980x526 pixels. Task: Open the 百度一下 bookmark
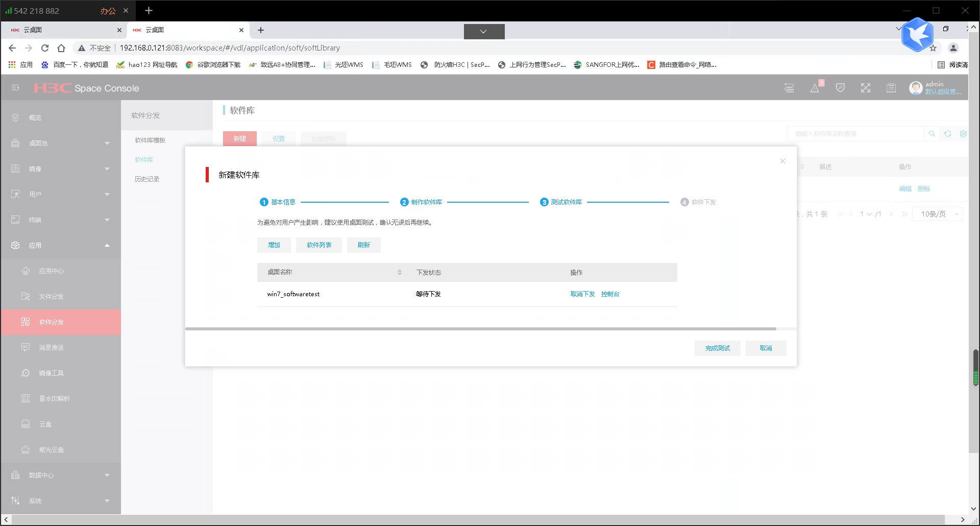pyautogui.click(x=75, y=65)
